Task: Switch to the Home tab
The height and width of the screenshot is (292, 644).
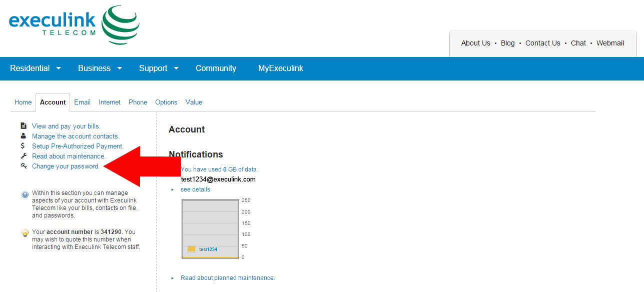Action: tap(23, 102)
